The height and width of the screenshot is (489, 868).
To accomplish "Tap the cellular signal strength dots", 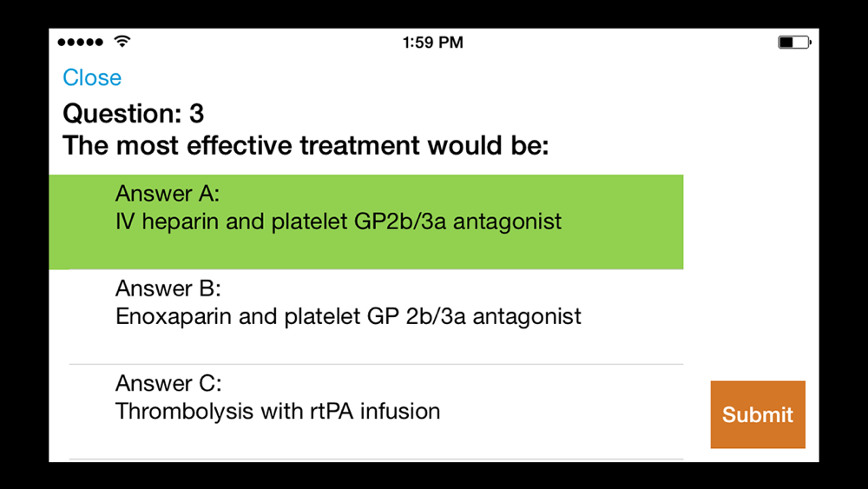I will [81, 42].
